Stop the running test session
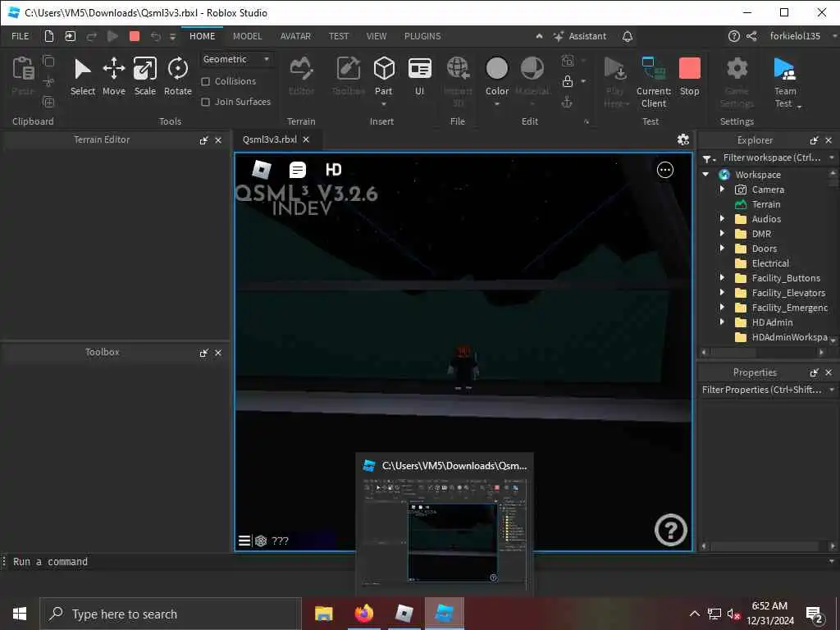Screen dimensions: 840x630 pyautogui.click(x=689, y=76)
